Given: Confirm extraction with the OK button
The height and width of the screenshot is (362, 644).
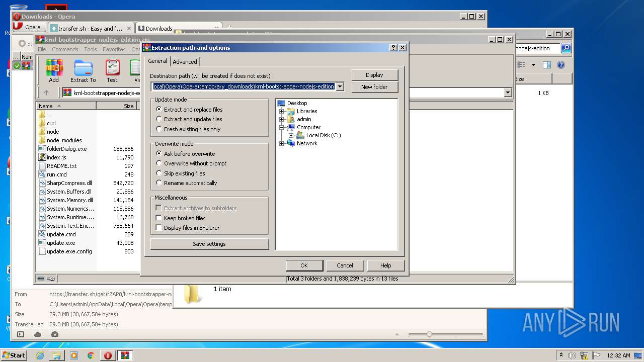Looking at the screenshot, I should point(304,265).
